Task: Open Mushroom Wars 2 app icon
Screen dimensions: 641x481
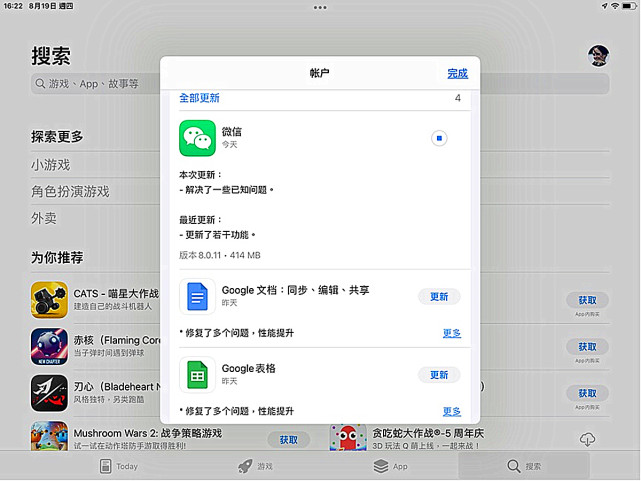Action: click(x=49, y=436)
